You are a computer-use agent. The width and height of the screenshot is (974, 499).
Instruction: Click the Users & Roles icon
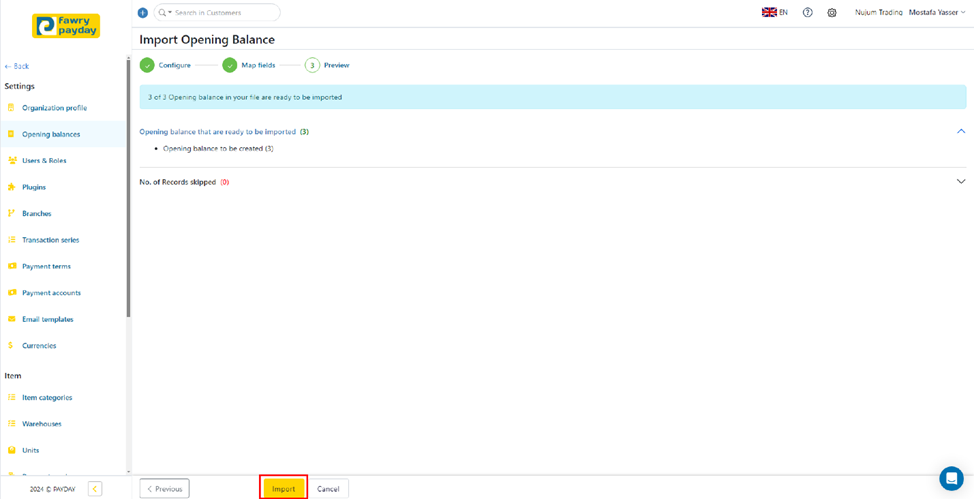coord(12,160)
